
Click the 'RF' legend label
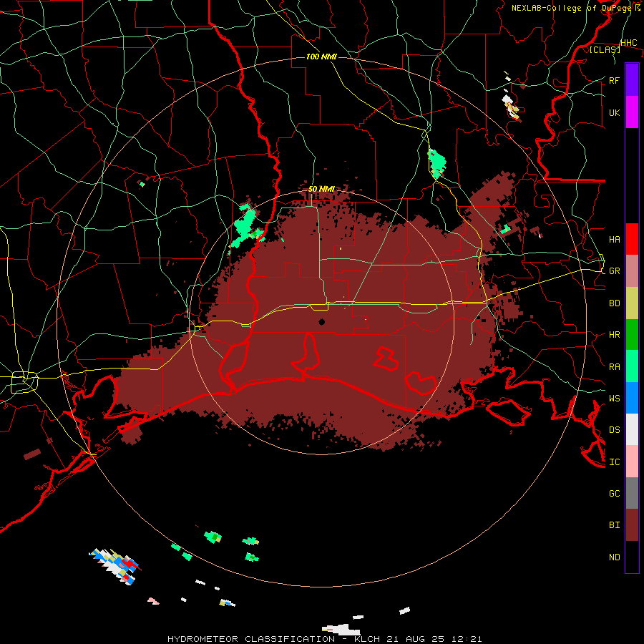pos(614,80)
